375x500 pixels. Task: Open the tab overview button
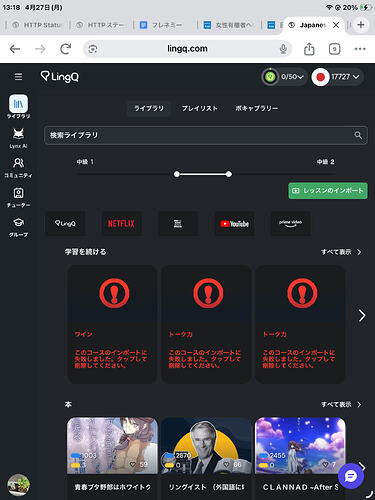tap(334, 49)
